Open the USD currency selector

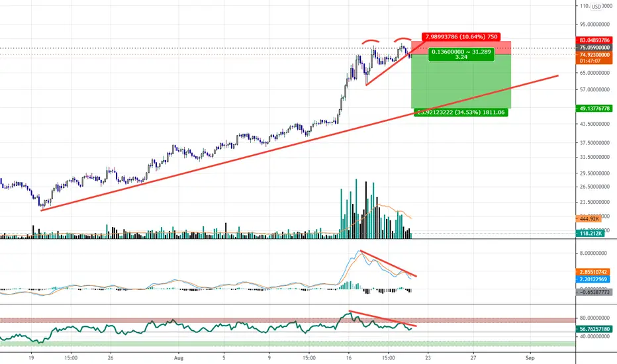tap(596, 7)
